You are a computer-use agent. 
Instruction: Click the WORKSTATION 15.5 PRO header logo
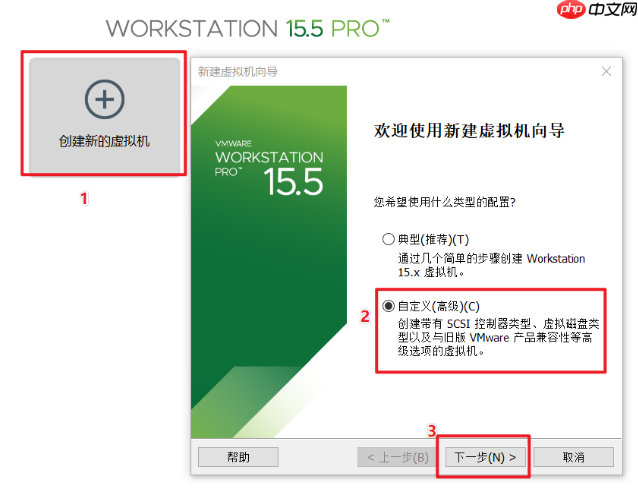point(247,28)
